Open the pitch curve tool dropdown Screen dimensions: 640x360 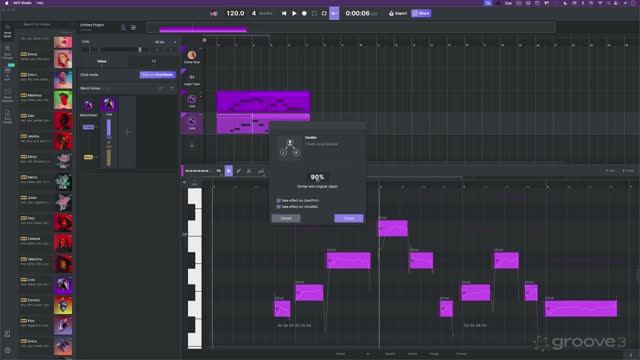260,171
